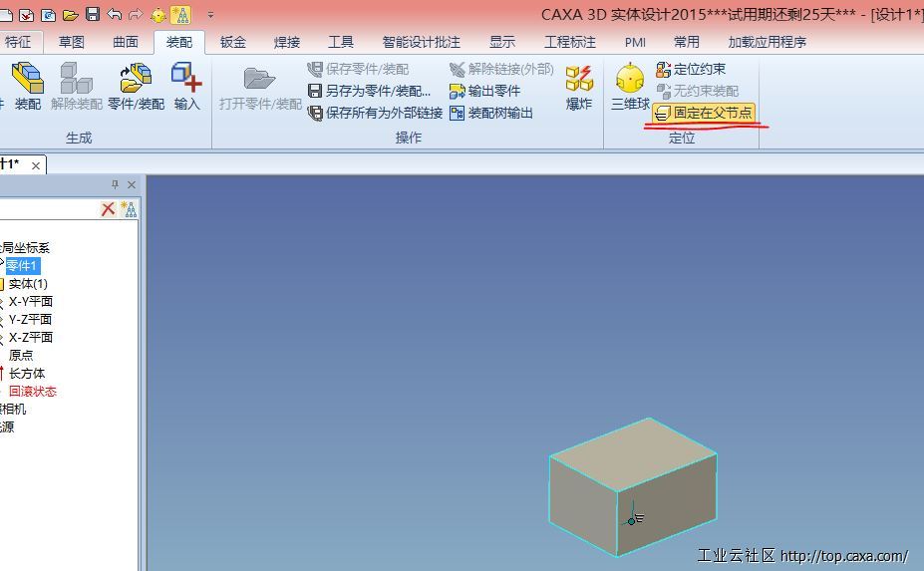The image size is (924, 571).
Task: Click the page with blue globe quick toolbar icon
Action: tap(48, 15)
